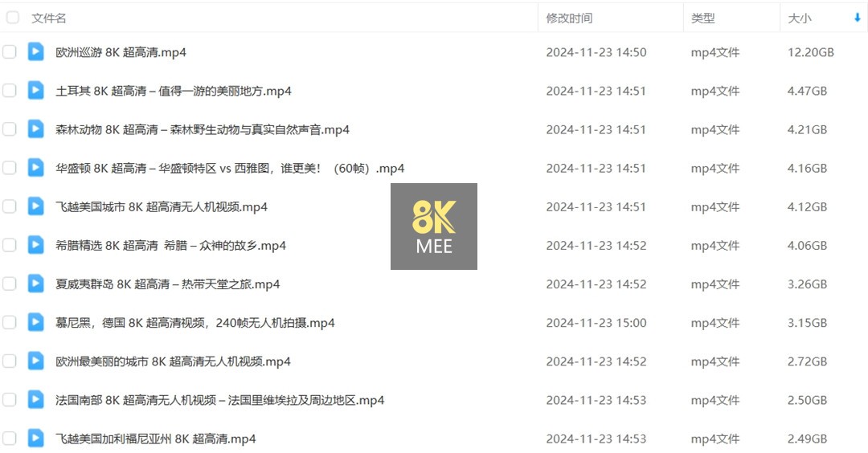Click modified time of 飞越美国加利福尼亚州 row

pyautogui.click(x=596, y=439)
